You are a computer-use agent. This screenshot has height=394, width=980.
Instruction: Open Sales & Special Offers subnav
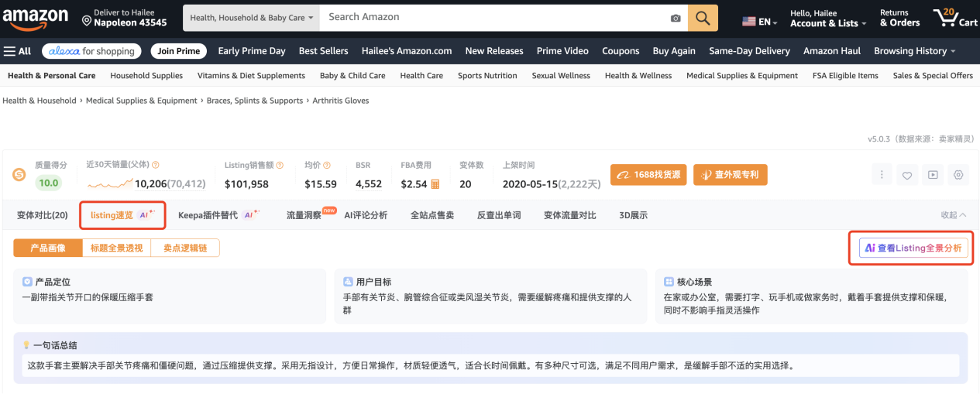click(933, 76)
